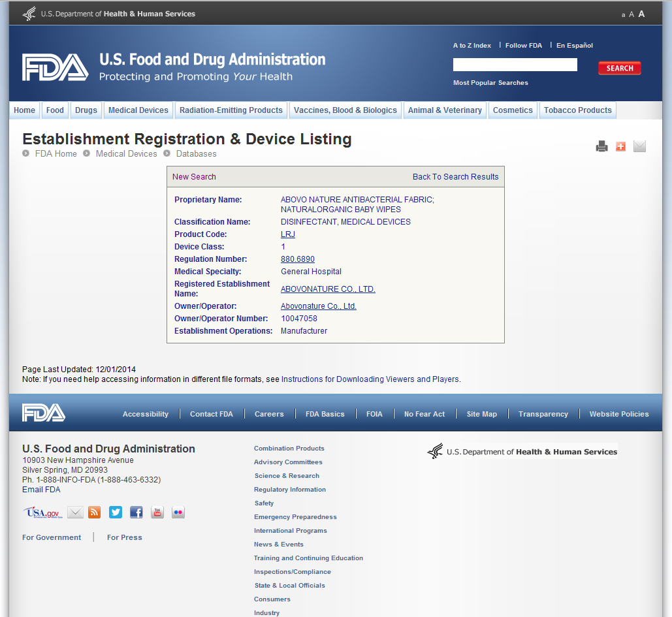Click the red plus share icon
Viewport: 672px width, 617px height.
620,147
